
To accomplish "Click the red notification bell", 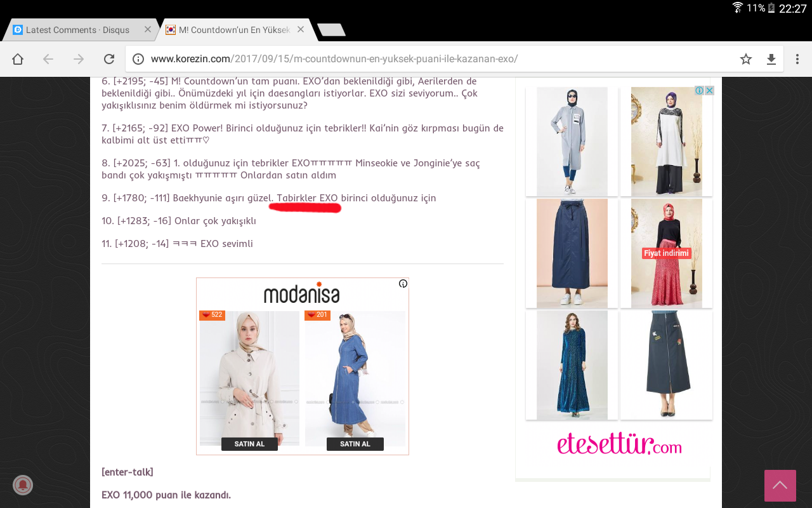I will (x=23, y=485).
